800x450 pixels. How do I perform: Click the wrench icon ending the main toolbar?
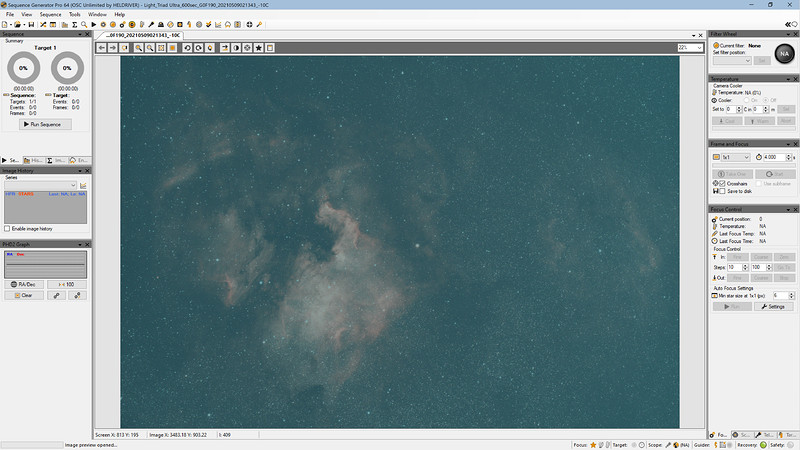click(259, 24)
